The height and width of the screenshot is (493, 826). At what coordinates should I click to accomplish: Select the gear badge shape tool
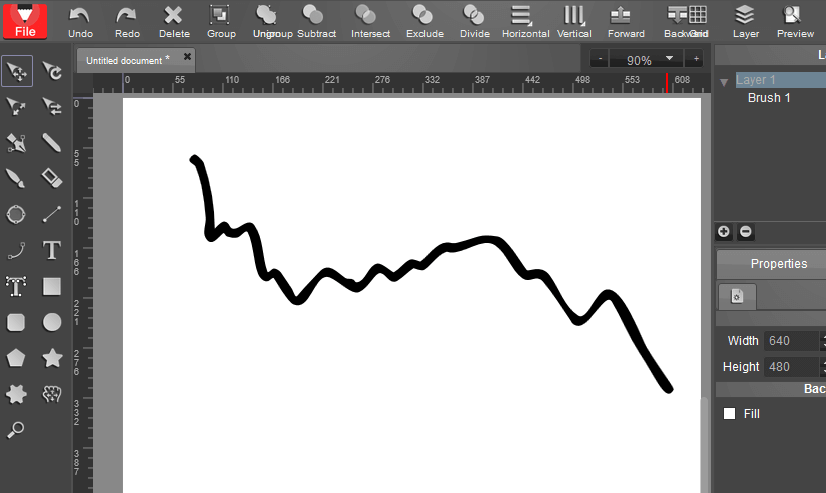[16, 394]
